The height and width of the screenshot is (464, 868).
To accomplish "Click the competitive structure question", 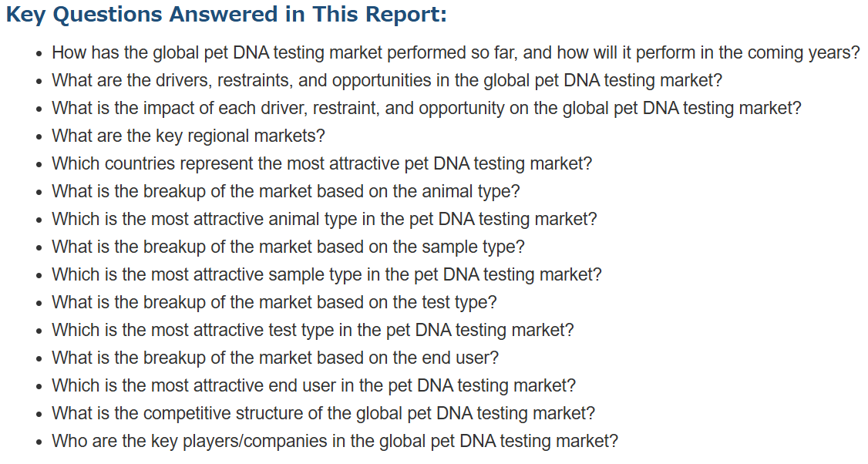I will point(323,413).
